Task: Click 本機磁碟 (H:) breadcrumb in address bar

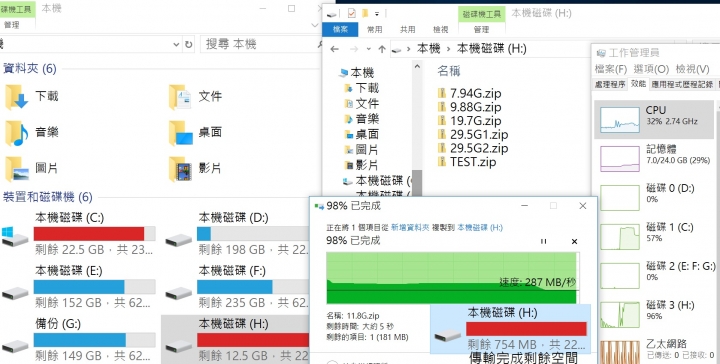Action: point(492,49)
